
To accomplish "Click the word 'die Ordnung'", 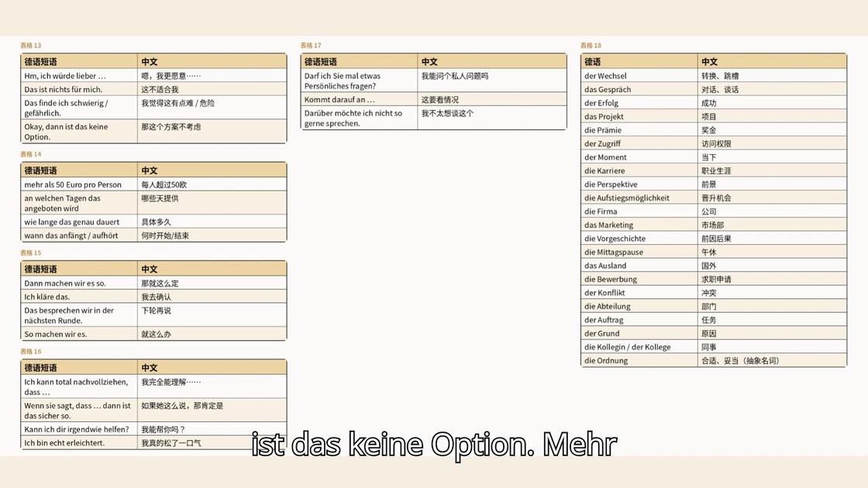I will [x=606, y=361].
